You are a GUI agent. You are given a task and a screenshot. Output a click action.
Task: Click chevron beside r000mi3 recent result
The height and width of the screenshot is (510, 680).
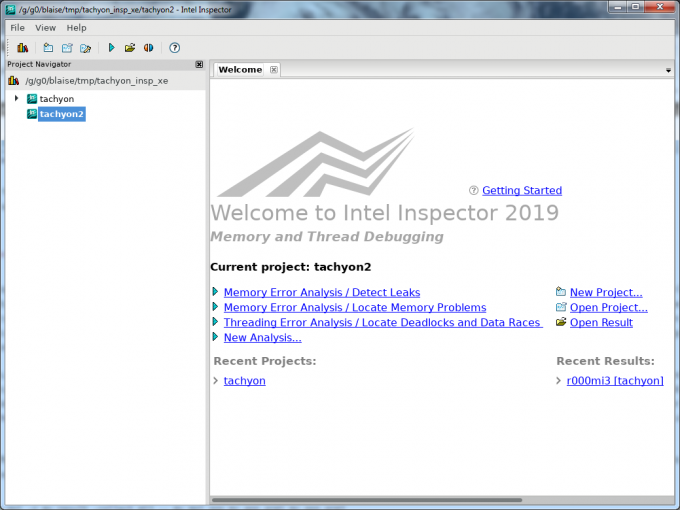click(559, 381)
